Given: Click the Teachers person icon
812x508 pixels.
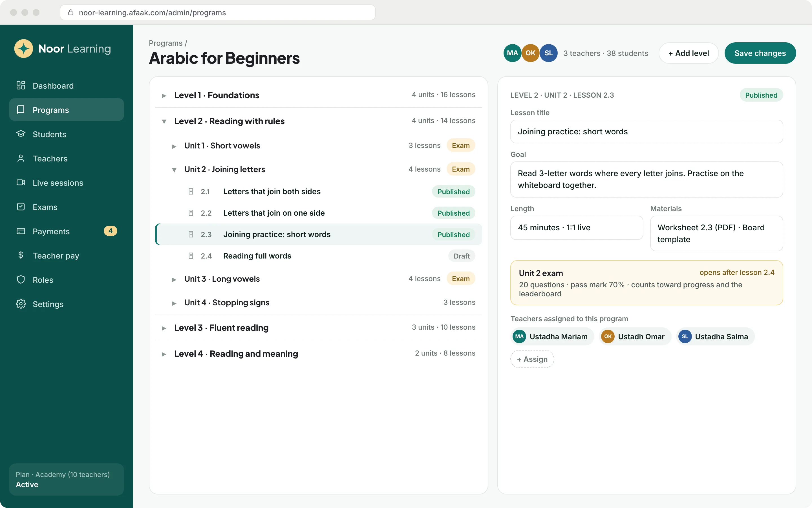Looking at the screenshot, I should (x=21, y=158).
